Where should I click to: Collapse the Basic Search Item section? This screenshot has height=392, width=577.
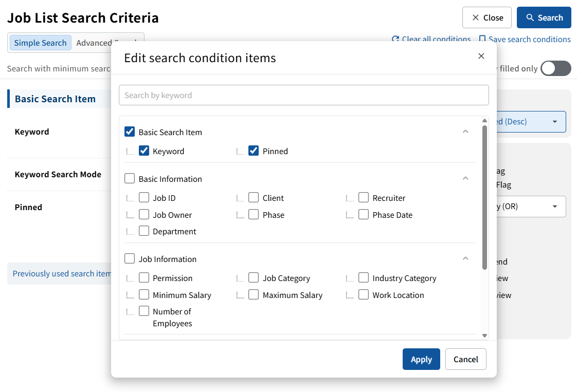[x=465, y=132]
